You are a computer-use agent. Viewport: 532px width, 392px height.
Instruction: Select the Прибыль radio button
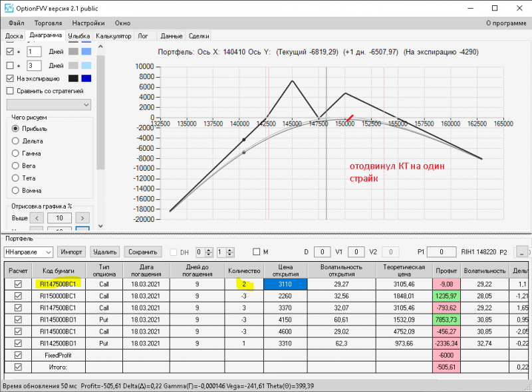pos(15,128)
